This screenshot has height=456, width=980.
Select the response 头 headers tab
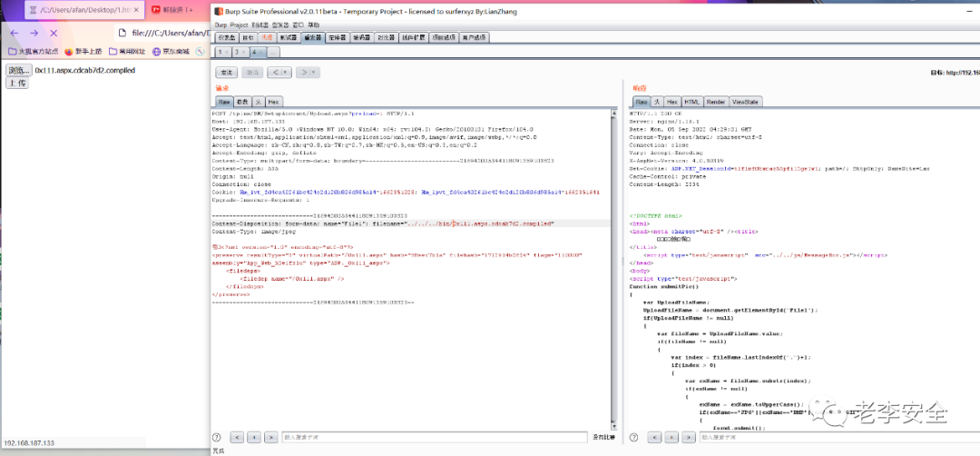click(x=658, y=102)
